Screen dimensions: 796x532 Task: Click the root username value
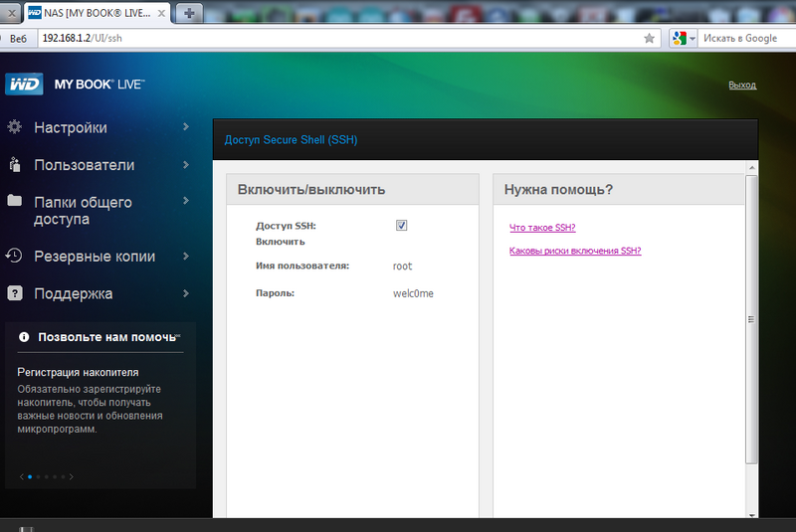point(403,266)
